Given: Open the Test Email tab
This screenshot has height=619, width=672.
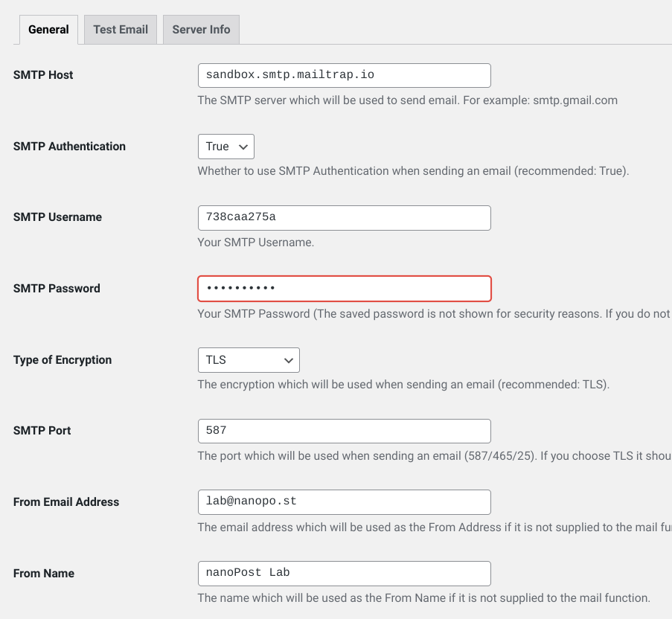Looking at the screenshot, I should tap(121, 30).
